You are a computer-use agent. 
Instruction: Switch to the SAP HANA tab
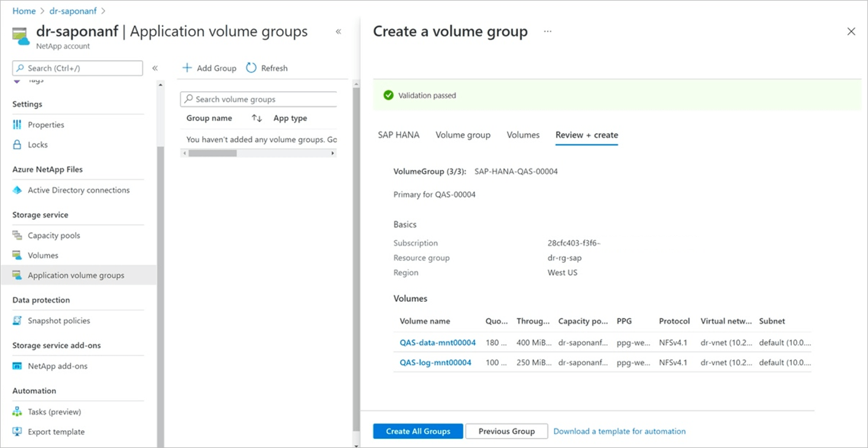pos(398,135)
